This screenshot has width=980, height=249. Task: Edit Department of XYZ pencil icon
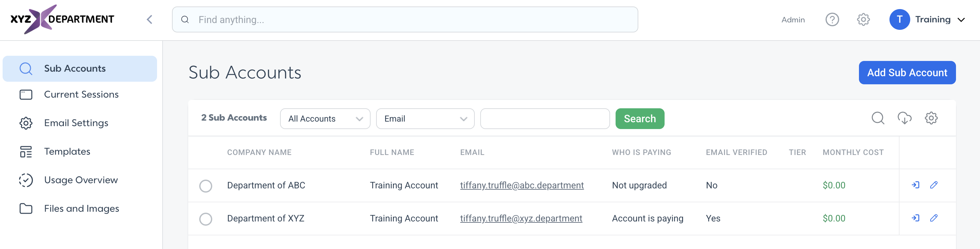click(x=934, y=218)
